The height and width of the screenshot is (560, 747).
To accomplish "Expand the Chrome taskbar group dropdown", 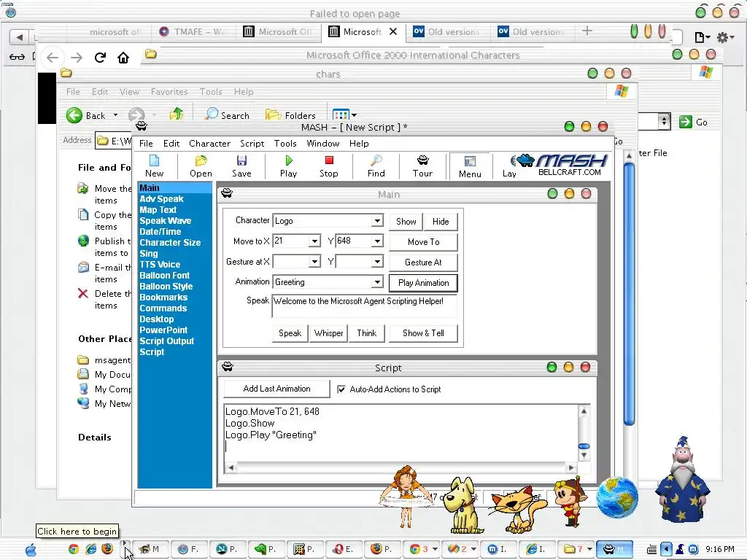I will click(435, 549).
